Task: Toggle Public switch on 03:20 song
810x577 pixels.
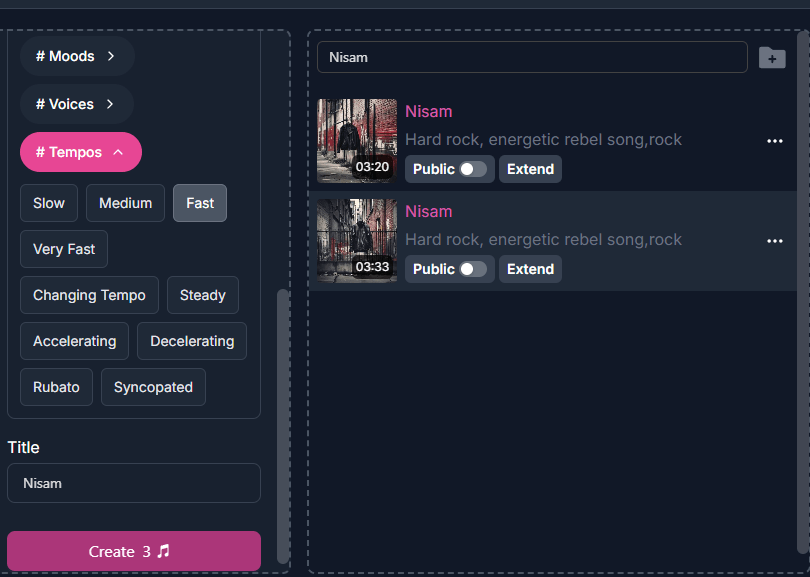Action: (473, 169)
